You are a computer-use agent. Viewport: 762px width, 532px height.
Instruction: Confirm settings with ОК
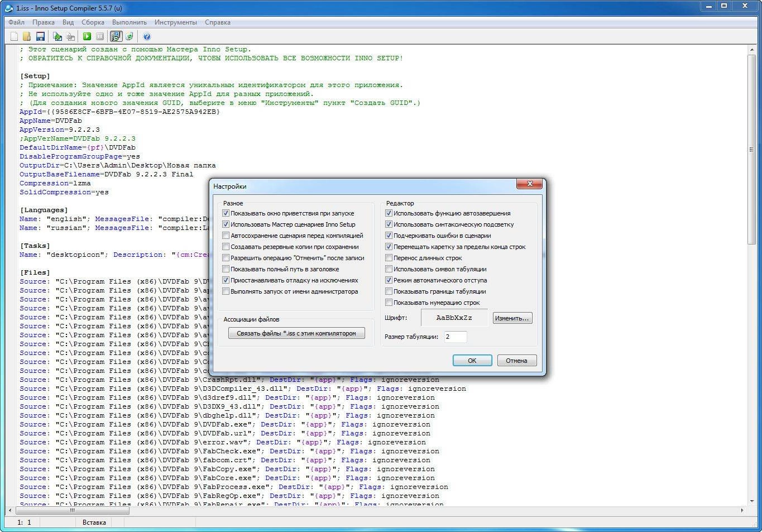[472, 361]
